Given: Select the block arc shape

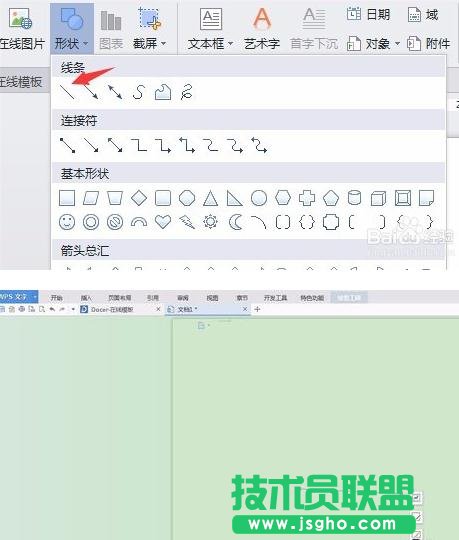Looking at the screenshot, I should click(139, 223).
